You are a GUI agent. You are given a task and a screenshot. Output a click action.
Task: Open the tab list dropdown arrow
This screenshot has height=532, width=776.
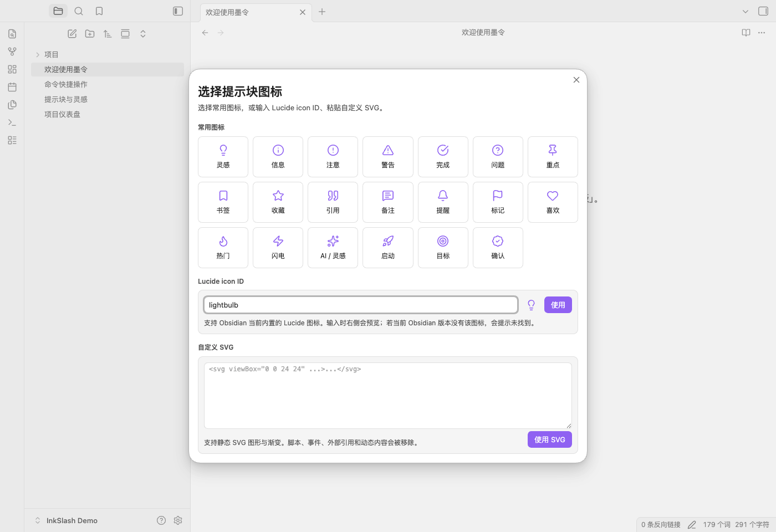[746, 11]
